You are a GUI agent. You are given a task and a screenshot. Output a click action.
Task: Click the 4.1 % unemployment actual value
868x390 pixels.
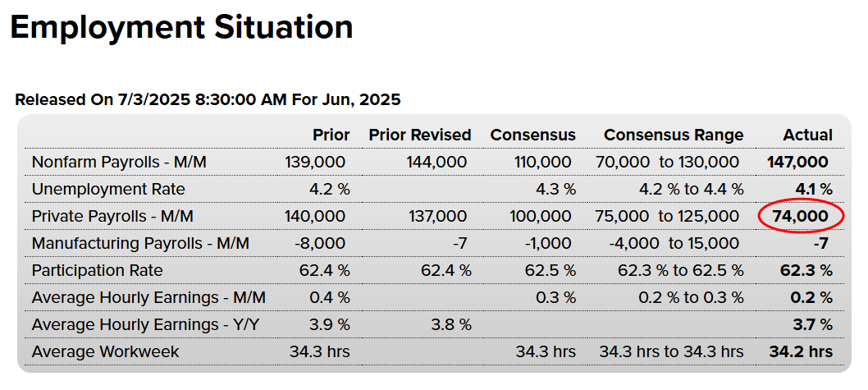(x=814, y=190)
